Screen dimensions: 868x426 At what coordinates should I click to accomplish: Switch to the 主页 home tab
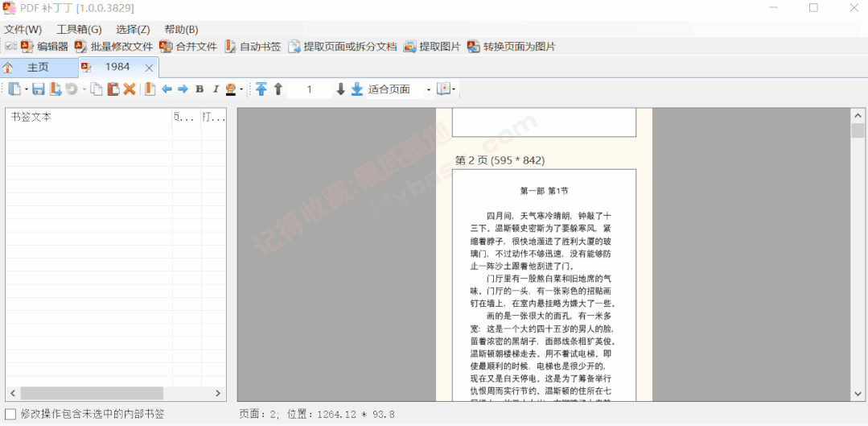point(39,67)
